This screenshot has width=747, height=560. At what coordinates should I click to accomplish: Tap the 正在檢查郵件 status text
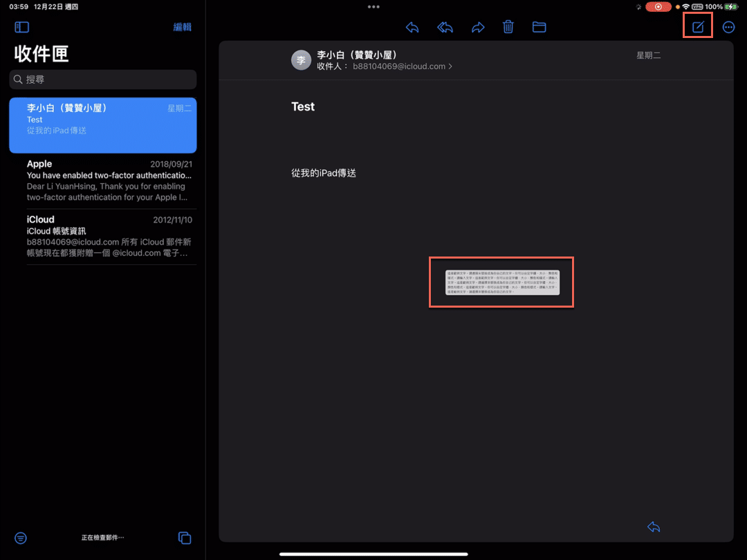tap(102, 538)
